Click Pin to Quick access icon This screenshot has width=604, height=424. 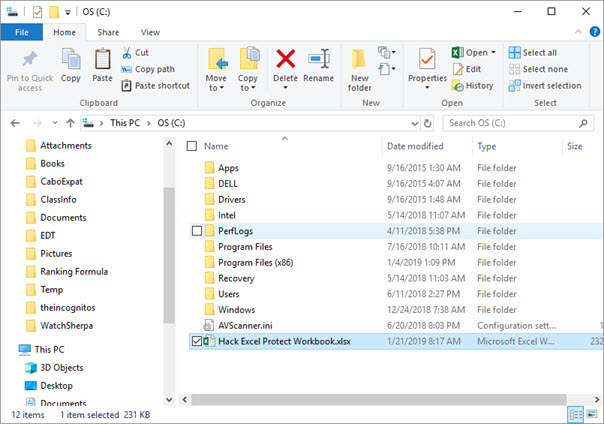30,59
